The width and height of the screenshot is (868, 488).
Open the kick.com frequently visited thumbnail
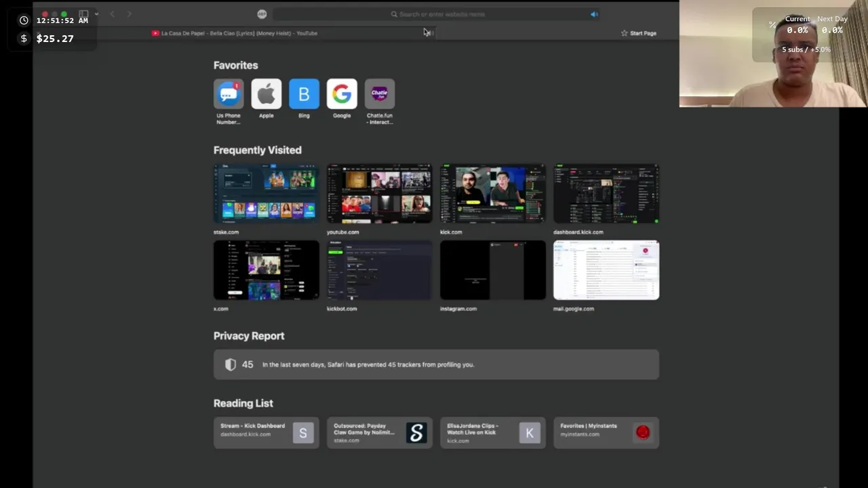[492, 194]
